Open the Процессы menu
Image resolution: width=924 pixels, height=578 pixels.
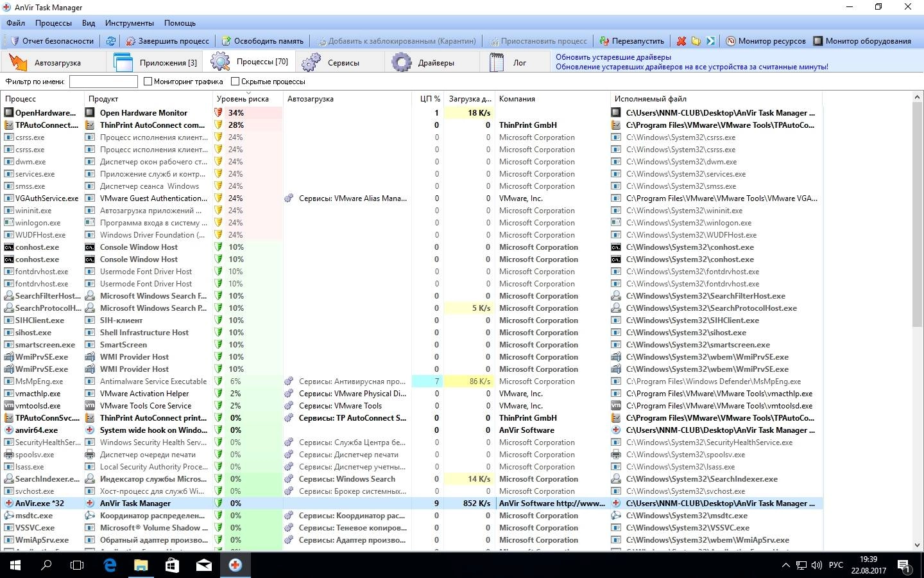point(53,23)
